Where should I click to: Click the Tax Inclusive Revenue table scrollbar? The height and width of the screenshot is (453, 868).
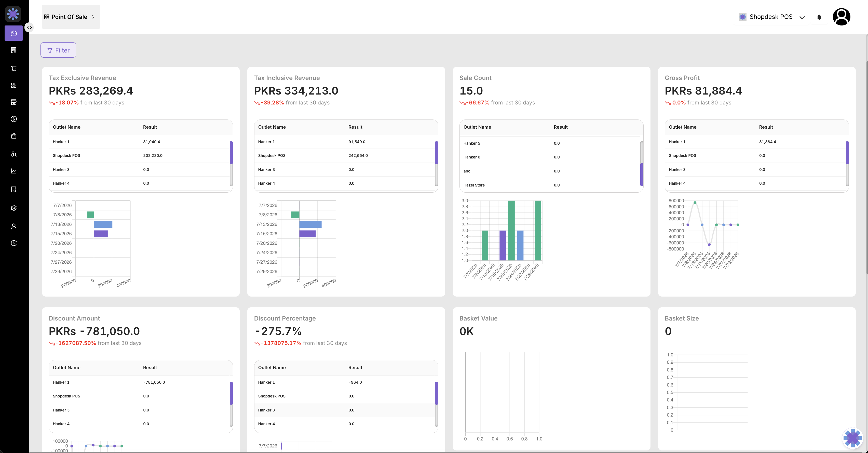click(436, 164)
